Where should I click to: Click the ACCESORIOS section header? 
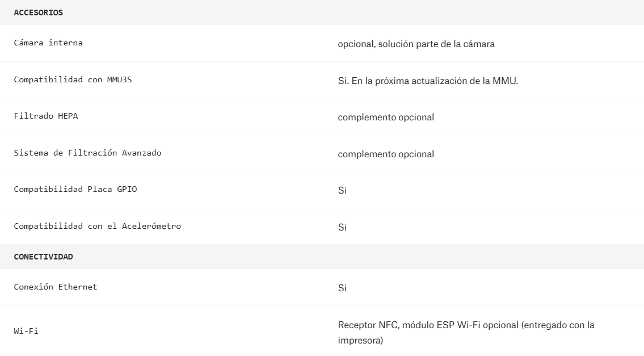pyautogui.click(x=38, y=12)
